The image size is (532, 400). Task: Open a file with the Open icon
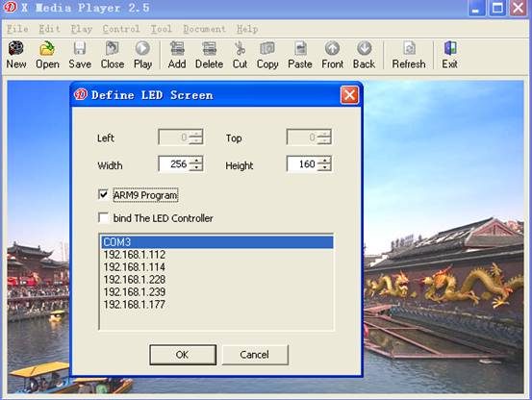[47, 48]
